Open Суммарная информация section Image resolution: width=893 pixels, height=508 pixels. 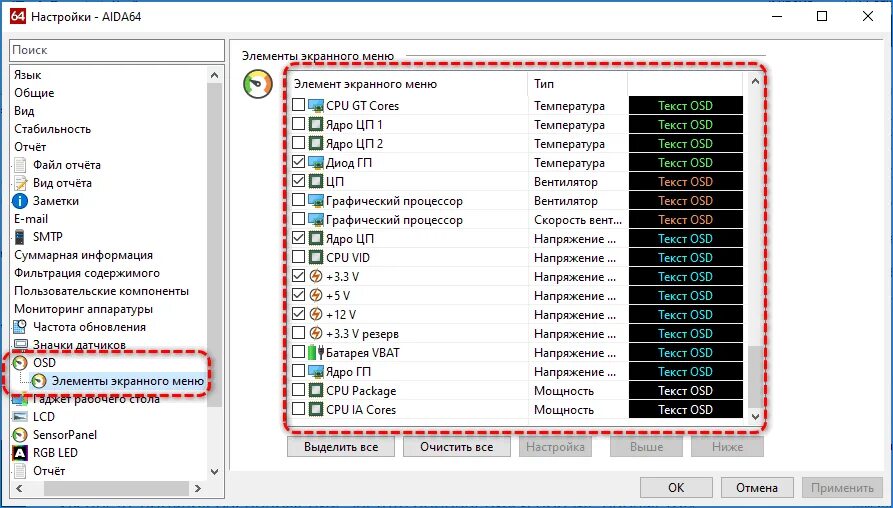point(83,255)
